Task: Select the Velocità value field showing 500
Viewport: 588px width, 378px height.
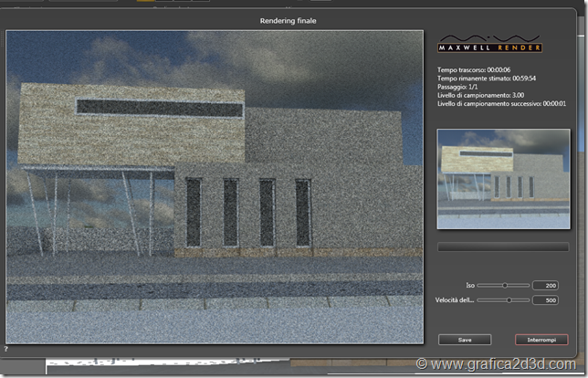Action: [x=545, y=299]
